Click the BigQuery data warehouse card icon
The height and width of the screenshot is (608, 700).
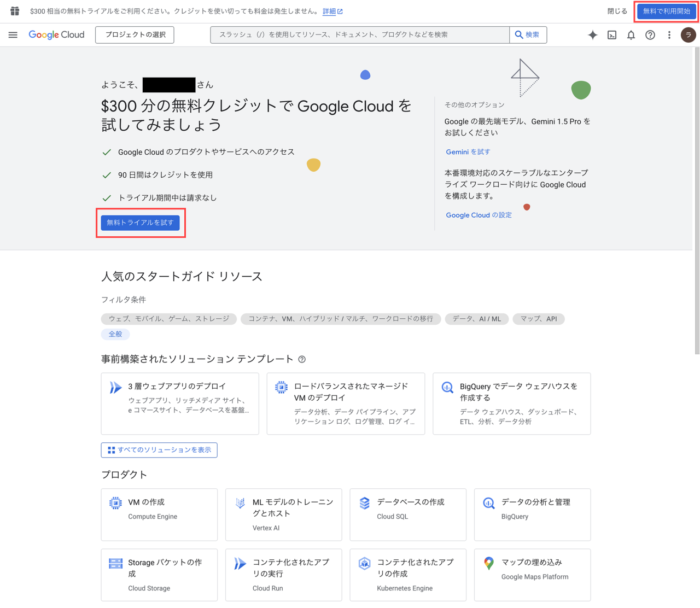pyautogui.click(x=447, y=388)
